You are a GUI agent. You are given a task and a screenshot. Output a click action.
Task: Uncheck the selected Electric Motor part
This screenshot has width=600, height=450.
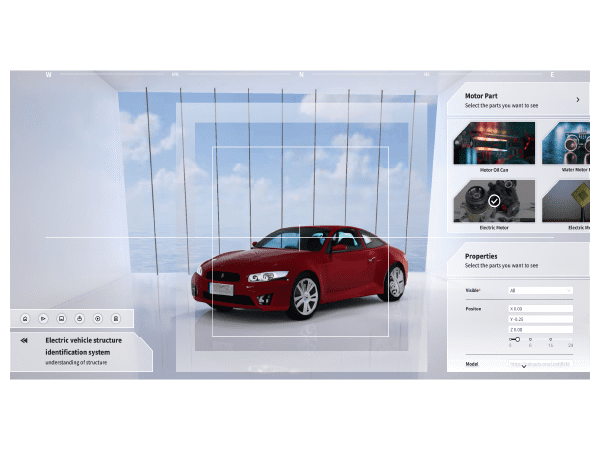tap(494, 201)
